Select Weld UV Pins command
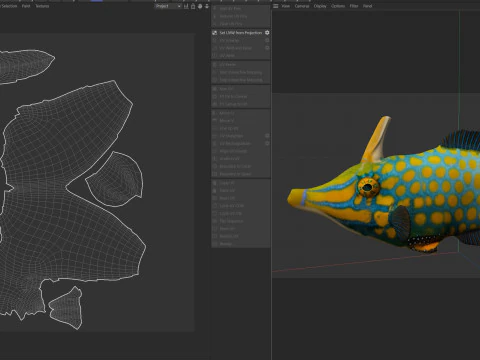The height and width of the screenshot is (360, 480). (241, 8)
